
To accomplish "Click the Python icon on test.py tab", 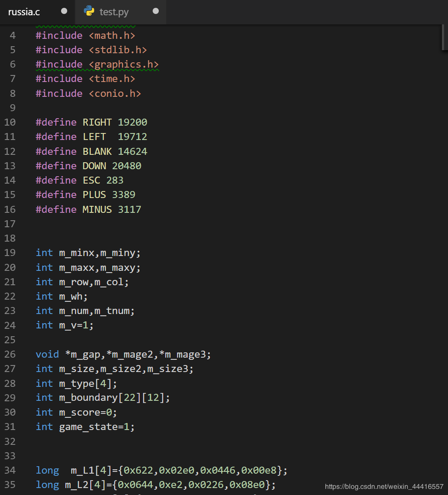I will pyautogui.click(x=89, y=11).
